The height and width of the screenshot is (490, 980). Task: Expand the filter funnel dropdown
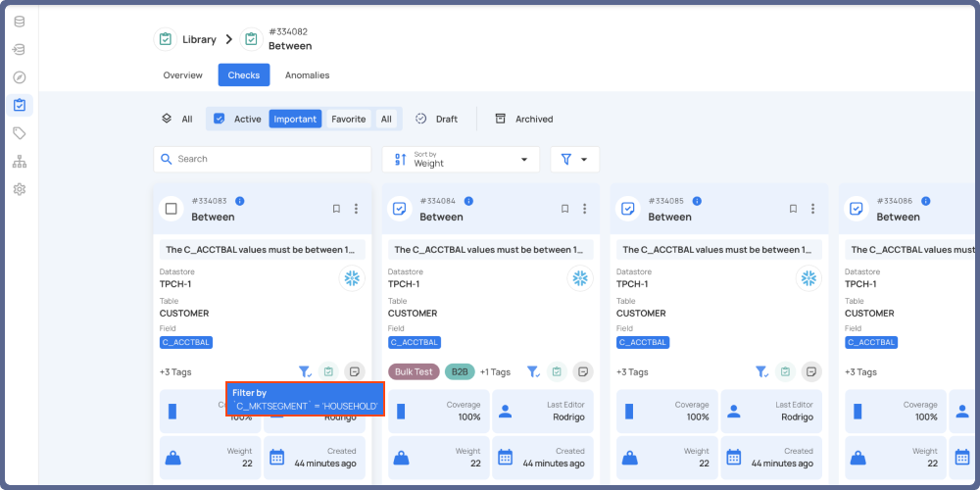tap(574, 159)
